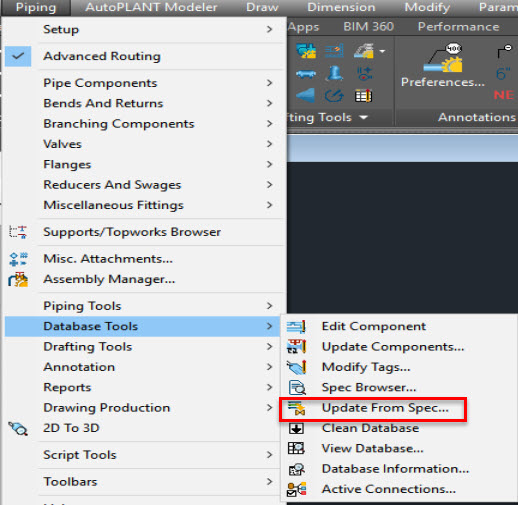Highlight the Database Tools menu item

coord(142,326)
